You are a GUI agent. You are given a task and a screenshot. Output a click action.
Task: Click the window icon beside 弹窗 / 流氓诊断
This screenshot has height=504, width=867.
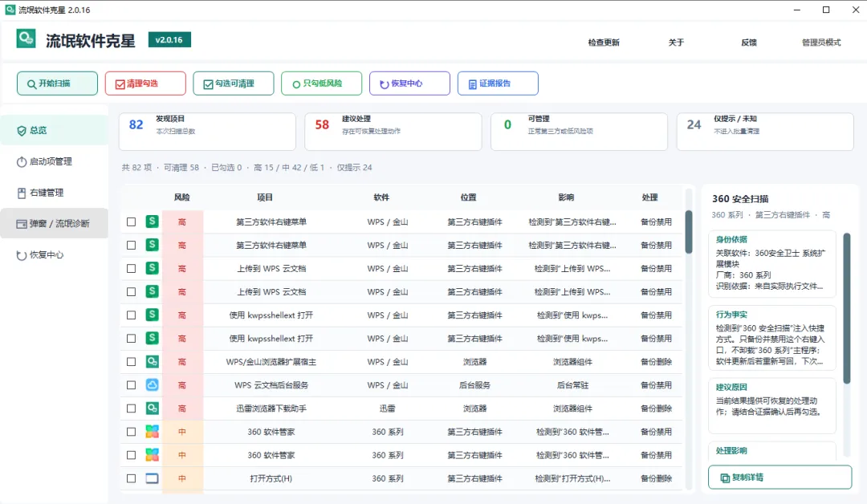tap(22, 224)
